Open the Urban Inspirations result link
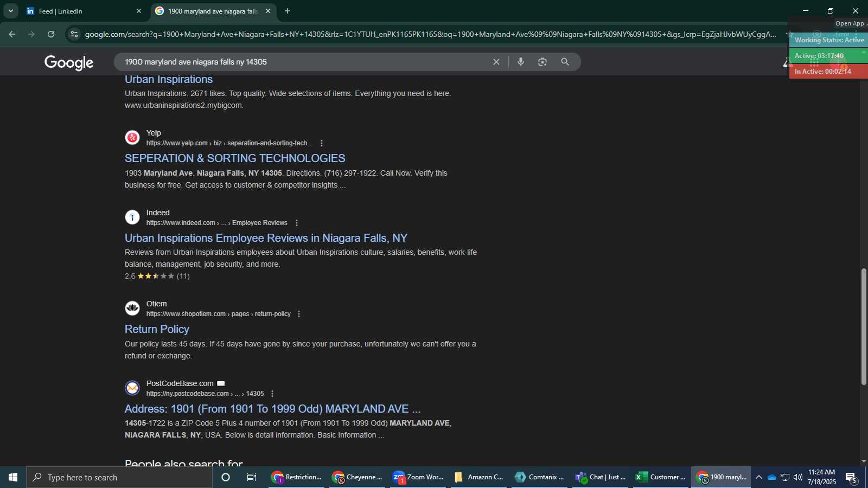The width and height of the screenshot is (868, 488). (x=169, y=79)
